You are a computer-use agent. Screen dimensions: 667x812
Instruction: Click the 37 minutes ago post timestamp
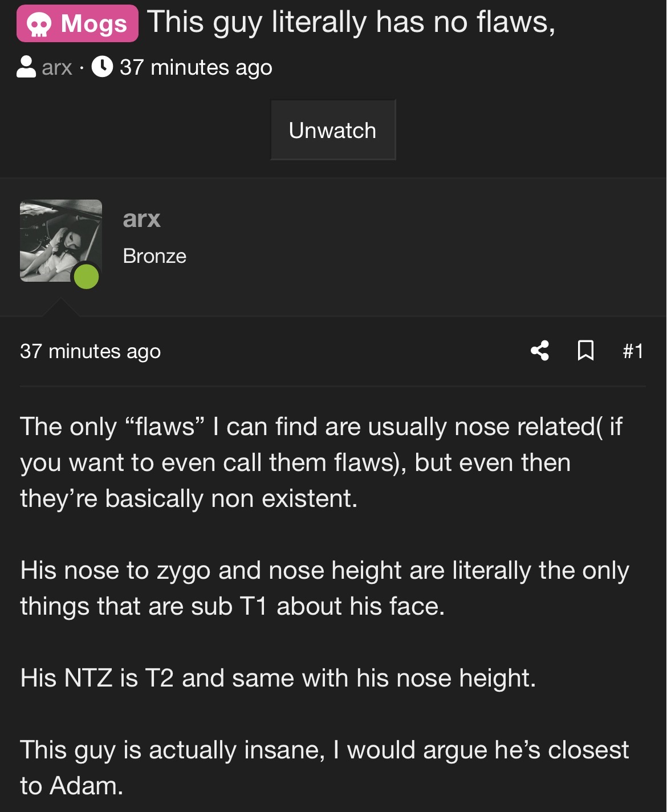coord(90,351)
